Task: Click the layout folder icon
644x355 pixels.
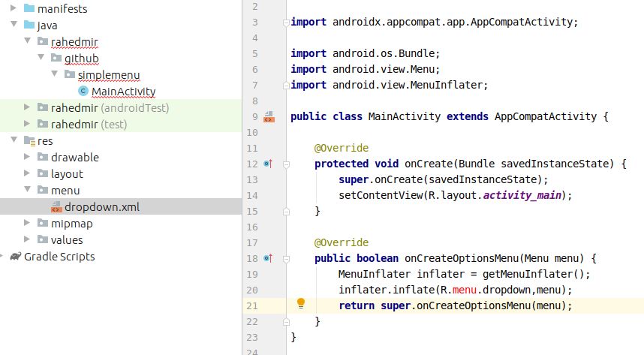Action: coord(43,173)
